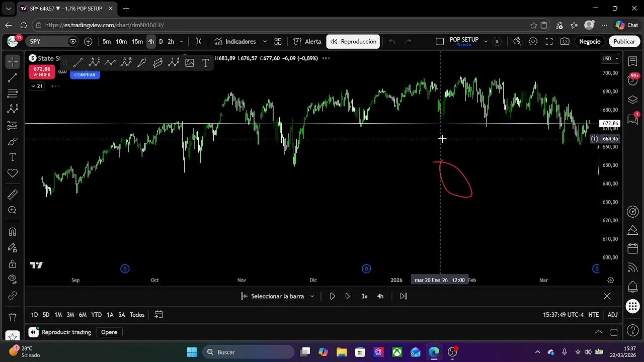Open the layout selection square icon
644x362 pixels.
click(x=440, y=42)
